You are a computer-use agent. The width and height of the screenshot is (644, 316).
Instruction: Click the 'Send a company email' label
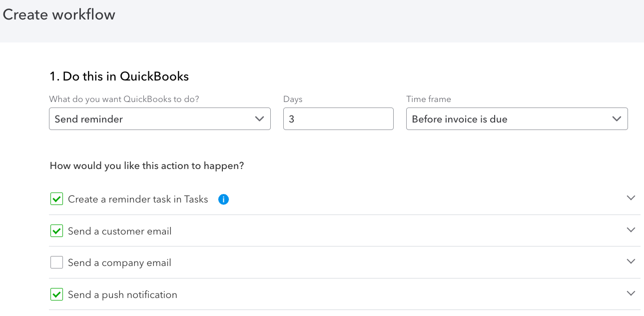point(119,262)
